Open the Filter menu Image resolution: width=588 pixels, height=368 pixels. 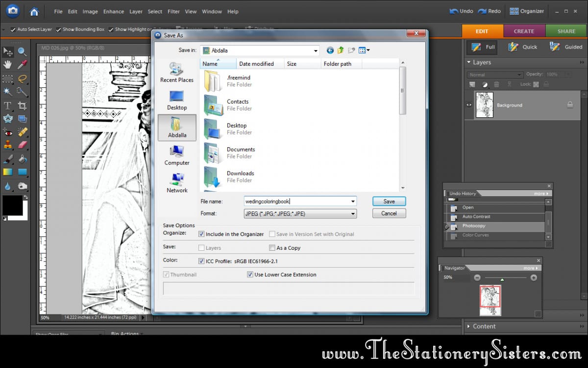click(x=173, y=11)
